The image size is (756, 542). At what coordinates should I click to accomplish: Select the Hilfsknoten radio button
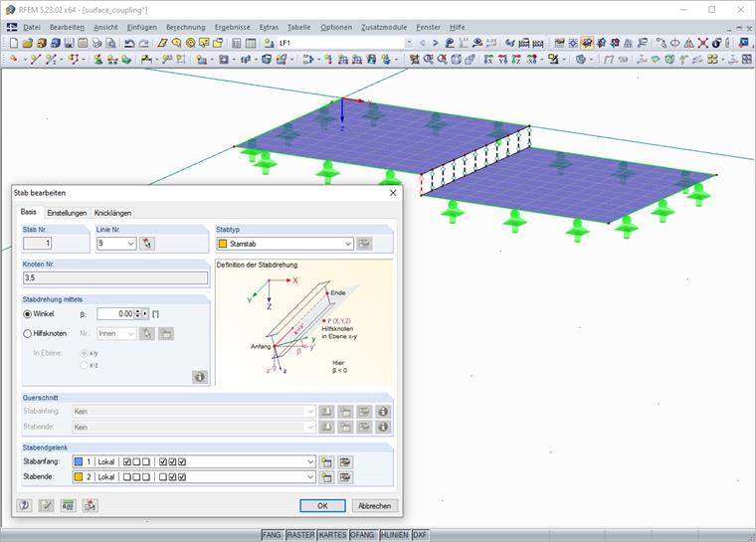28,333
